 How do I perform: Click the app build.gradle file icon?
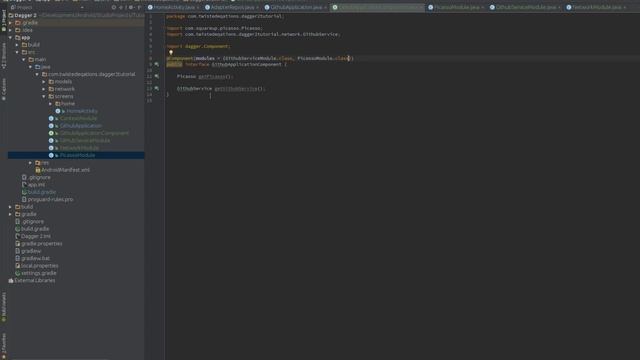coord(24,192)
